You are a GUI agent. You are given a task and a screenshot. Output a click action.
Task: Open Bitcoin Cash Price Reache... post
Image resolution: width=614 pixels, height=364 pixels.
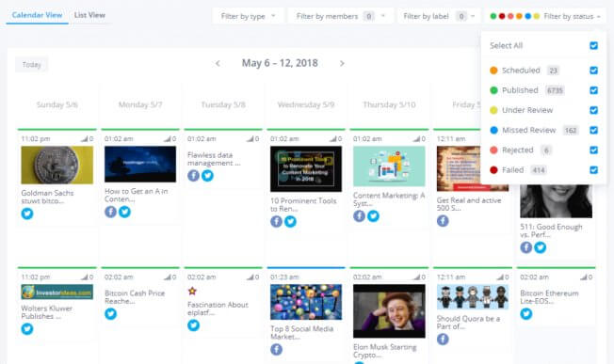point(135,297)
